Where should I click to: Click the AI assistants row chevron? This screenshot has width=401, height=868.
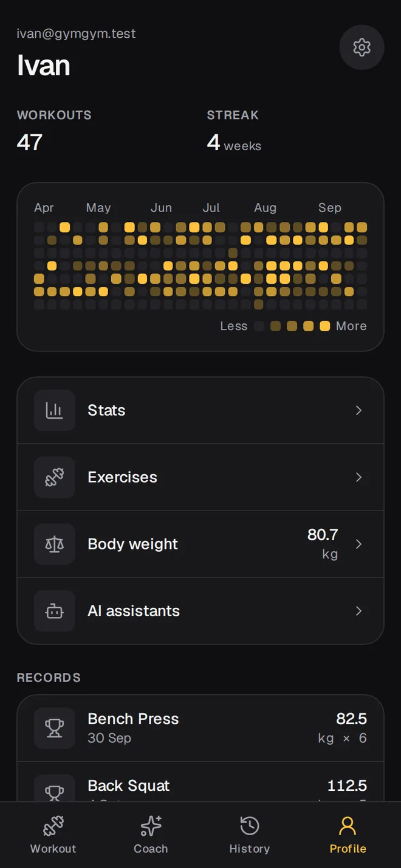359,611
